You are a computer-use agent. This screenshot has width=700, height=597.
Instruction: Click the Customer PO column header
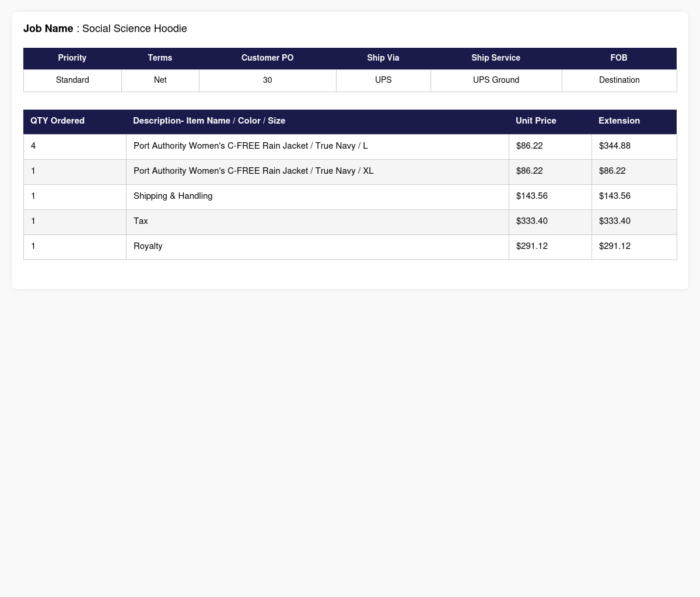tap(267, 58)
